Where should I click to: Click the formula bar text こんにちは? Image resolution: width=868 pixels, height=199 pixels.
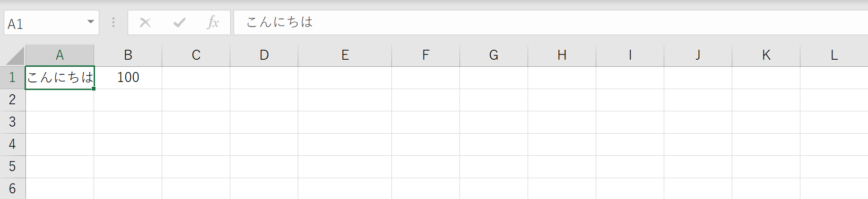pyautogui.click(x=279, y=22)
